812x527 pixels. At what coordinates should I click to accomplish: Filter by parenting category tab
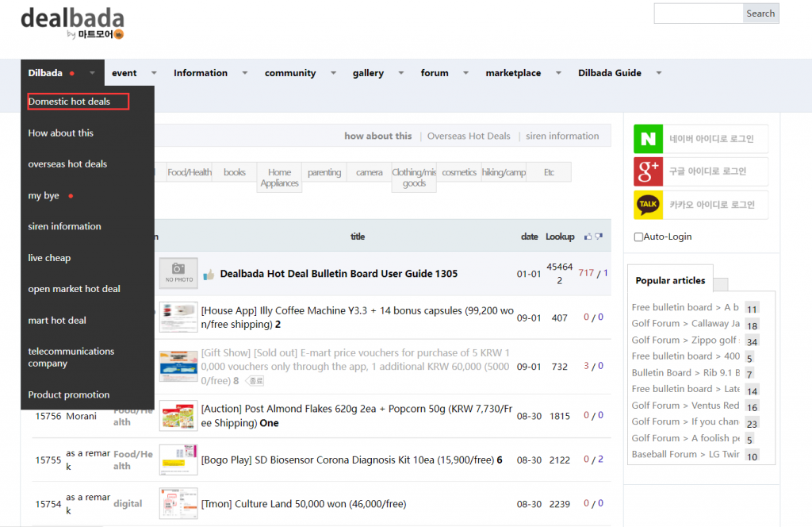[x=324, y=172]
